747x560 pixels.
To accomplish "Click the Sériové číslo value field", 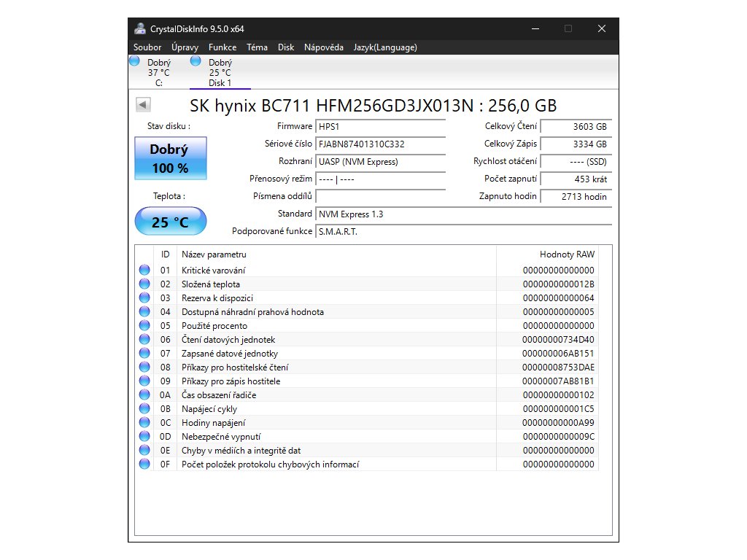I will (380, 144).
